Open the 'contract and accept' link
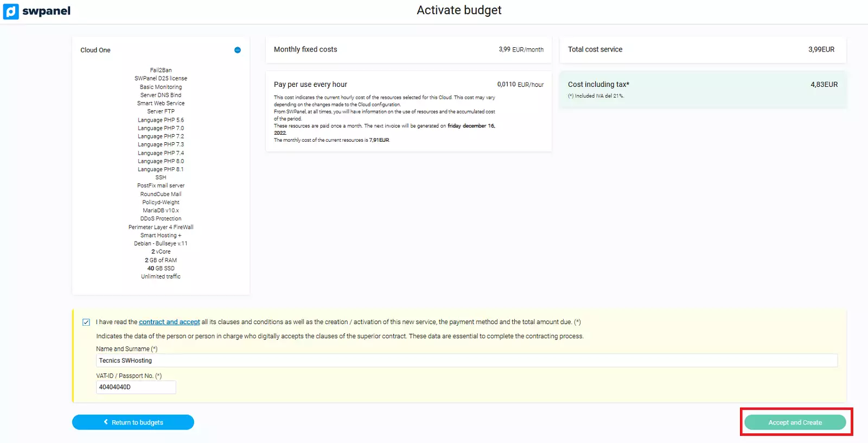The width and height of the screenshot is (868, 443). 169,322
